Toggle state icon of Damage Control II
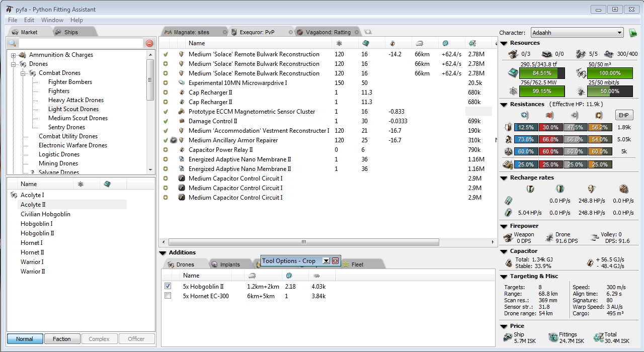The width and height of the screenshot is (644, 352). click(x=166, y=121)
